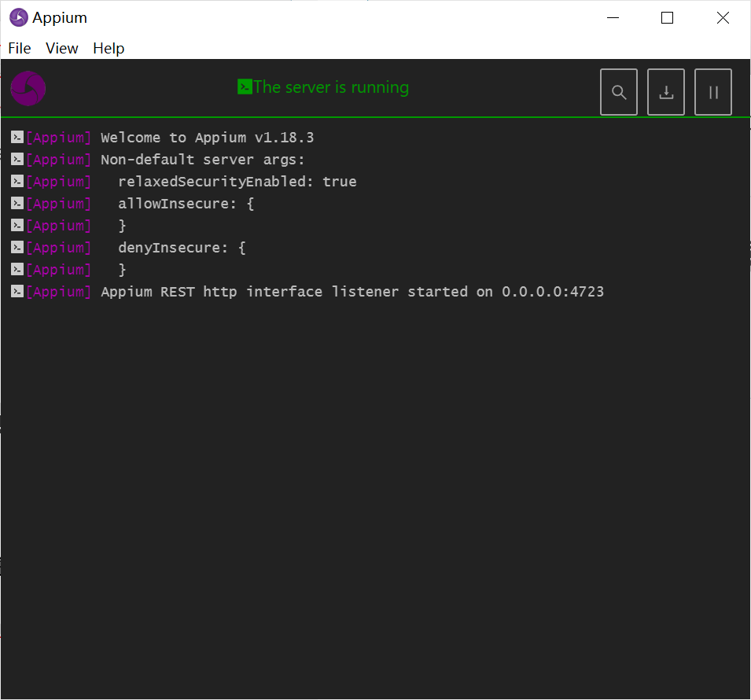Screen dimensions: 751x700
Task: Click 'The server is running' status text
Action: (331, 87)
